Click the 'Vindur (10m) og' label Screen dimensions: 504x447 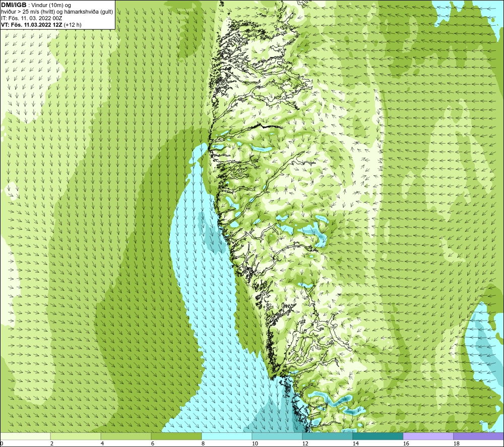tap(51, 5)
